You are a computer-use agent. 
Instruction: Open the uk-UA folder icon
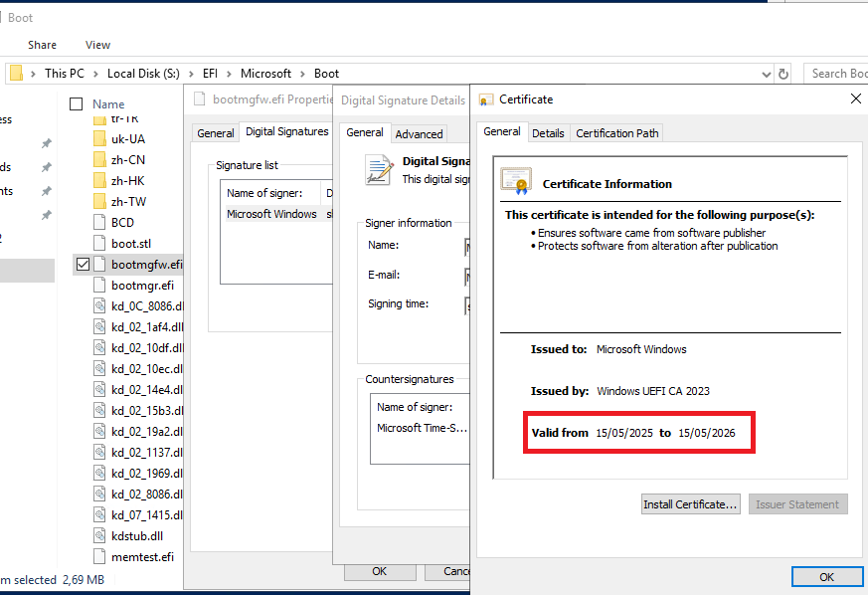pyautogui.click(x=99, y=138)
